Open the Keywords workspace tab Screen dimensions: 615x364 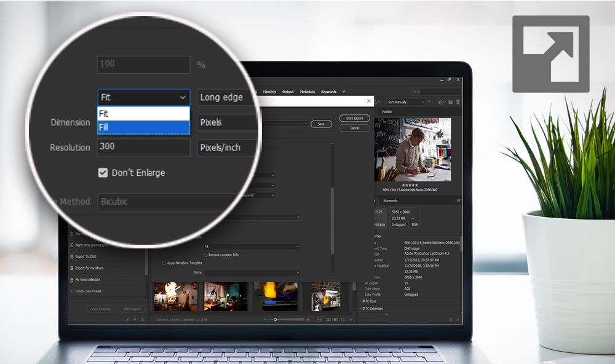click(x=328, y=91)
